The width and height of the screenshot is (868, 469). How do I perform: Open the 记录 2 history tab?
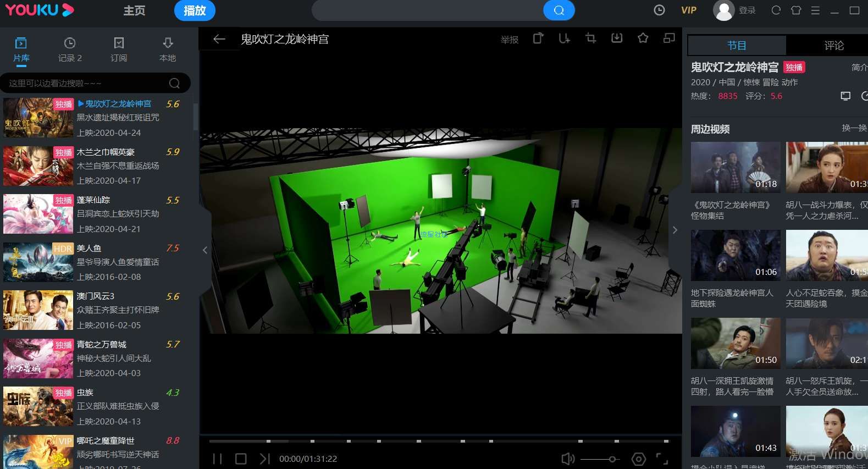pyautogui.click(x=70, y=49)
